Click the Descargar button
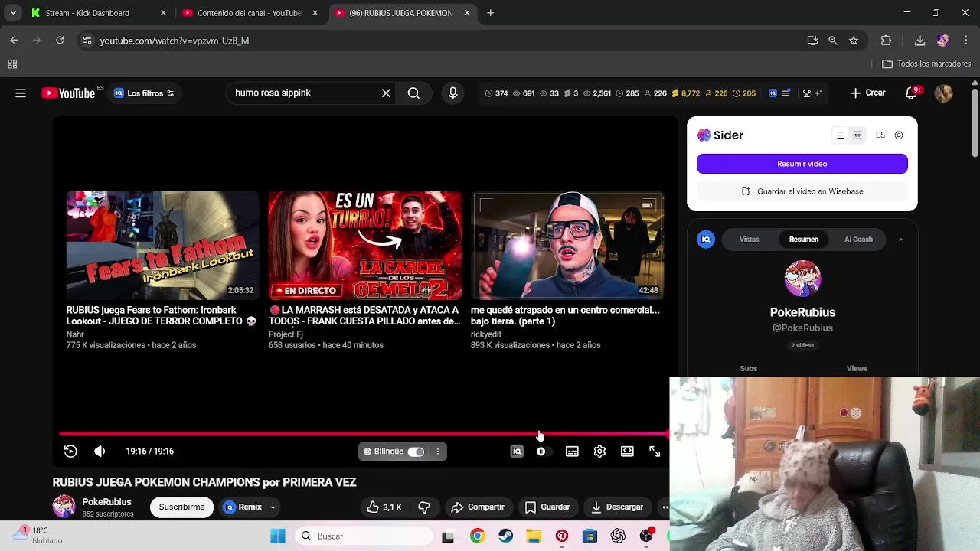Screen dimensions: 980x551 tap(617, 507)
